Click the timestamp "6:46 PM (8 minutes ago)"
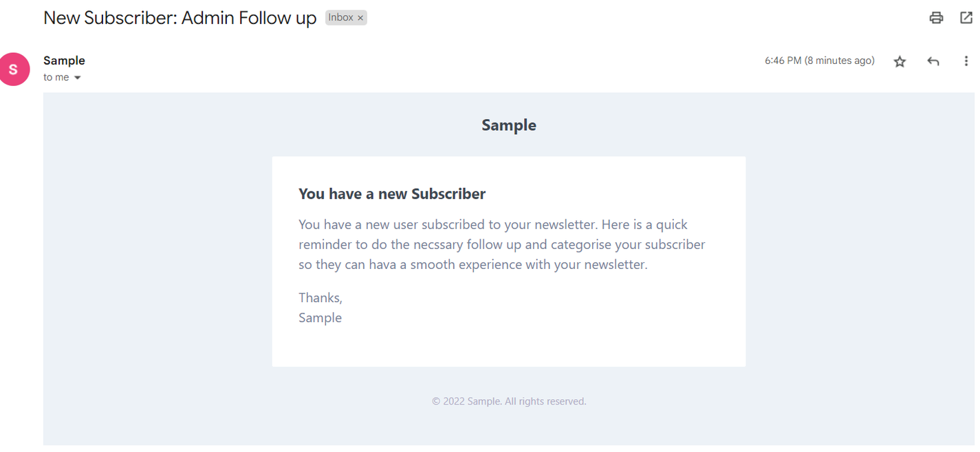This screenshot has height=452, width=980. [x=820, y=61]
